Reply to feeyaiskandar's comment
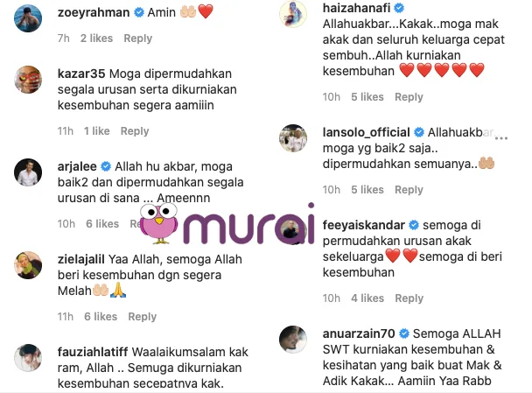The height and width of the screenshot is (393, 532). coord(409,298)
